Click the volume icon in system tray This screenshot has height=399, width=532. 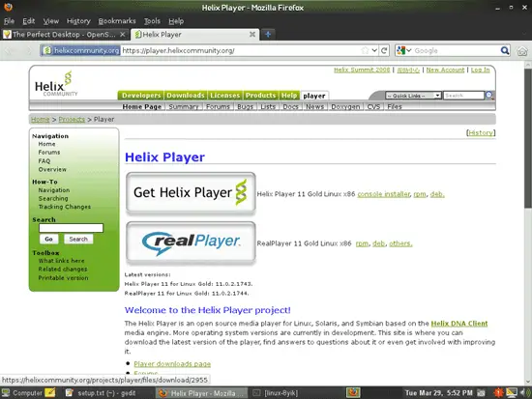[523, 392]
